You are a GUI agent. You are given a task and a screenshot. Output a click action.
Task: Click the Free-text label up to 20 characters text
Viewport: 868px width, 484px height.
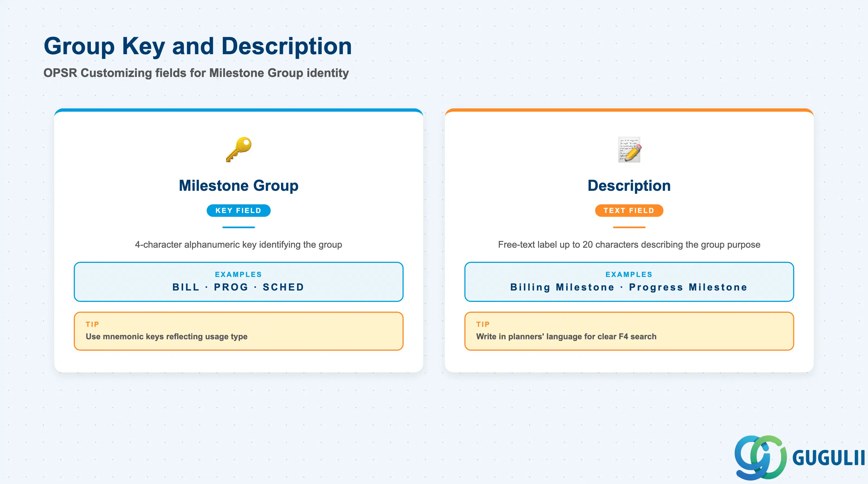click(x=629, y=244)
